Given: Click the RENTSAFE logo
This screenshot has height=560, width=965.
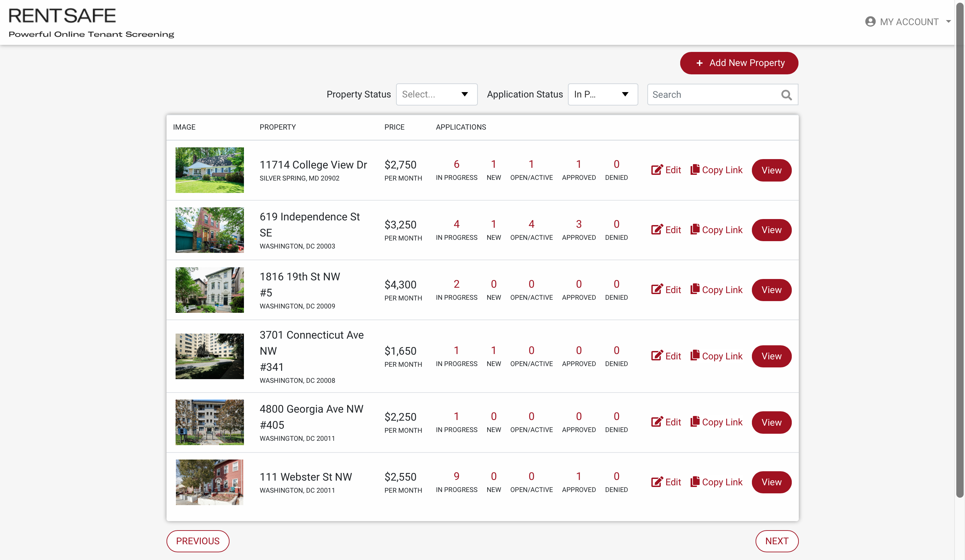Looking at the screenshot, I should 62,16.
